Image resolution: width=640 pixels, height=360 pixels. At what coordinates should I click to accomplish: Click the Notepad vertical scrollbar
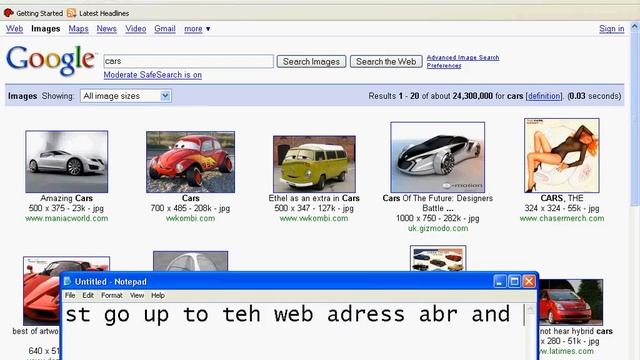pyautogui.click(x=531, y=331)
